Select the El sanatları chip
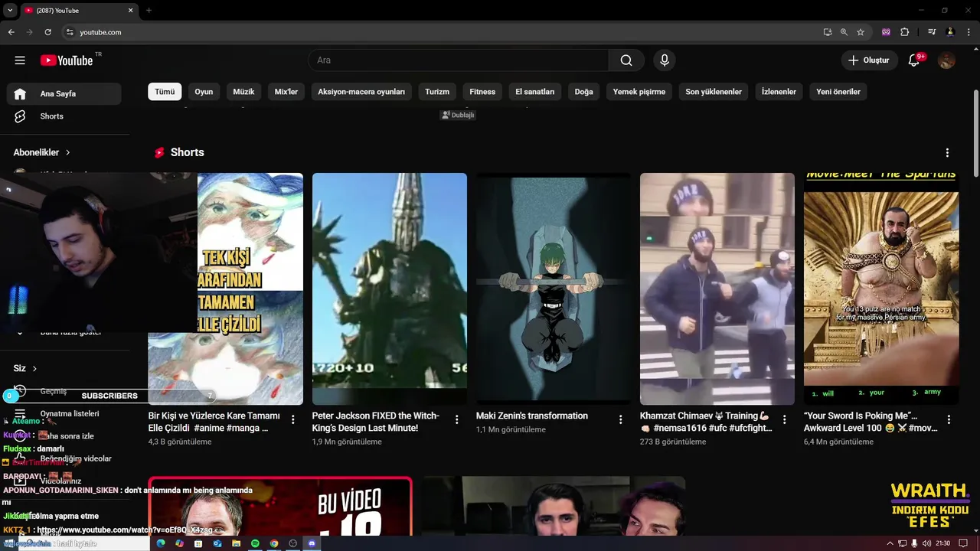The width and height of the screenshot is (980, 551). click(535, 92)
